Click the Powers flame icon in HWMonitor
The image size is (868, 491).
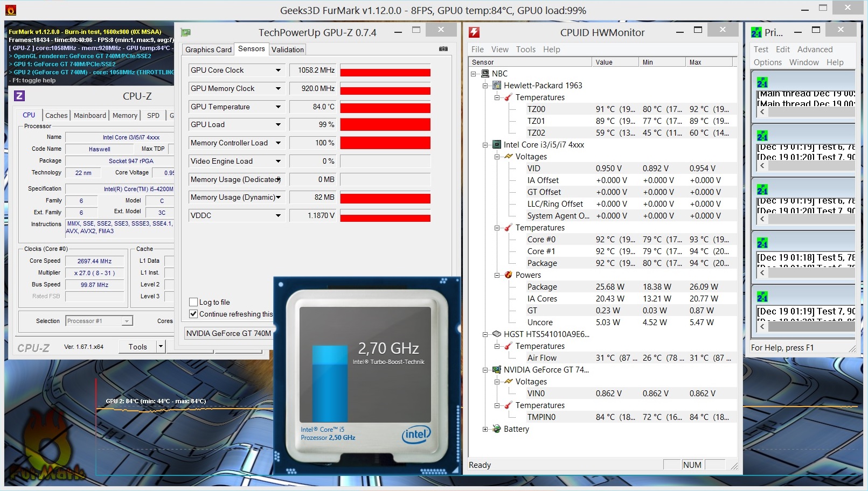(x=508, y=275)
